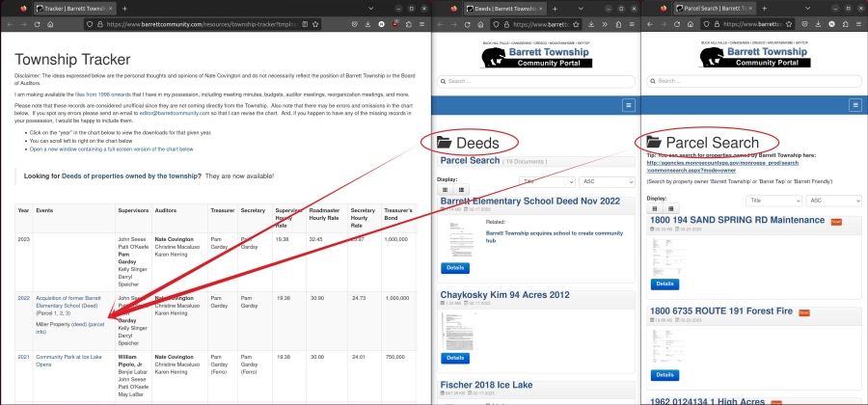Close the Deeds tab
The image size is (868, 405).
pos(539,9)
